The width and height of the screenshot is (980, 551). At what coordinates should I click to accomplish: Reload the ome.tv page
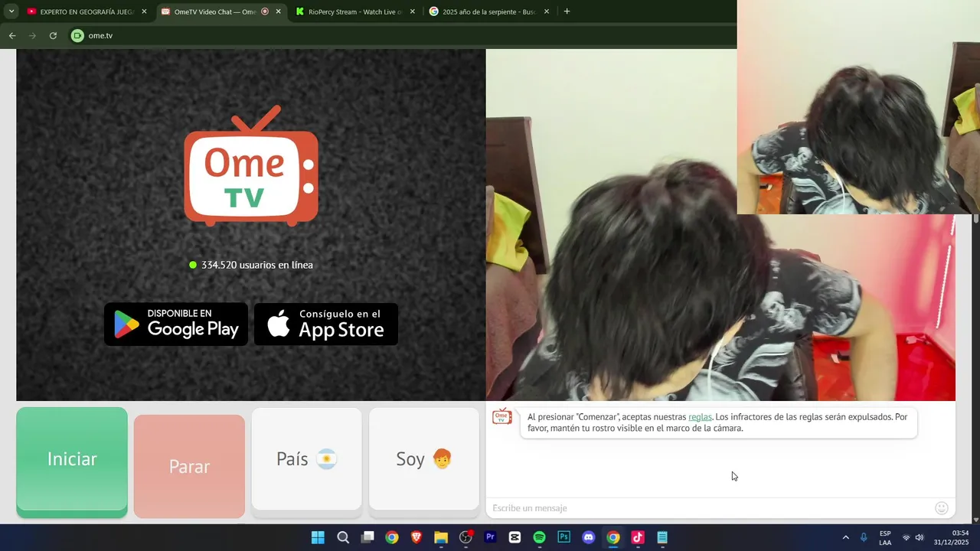(53, 35)
